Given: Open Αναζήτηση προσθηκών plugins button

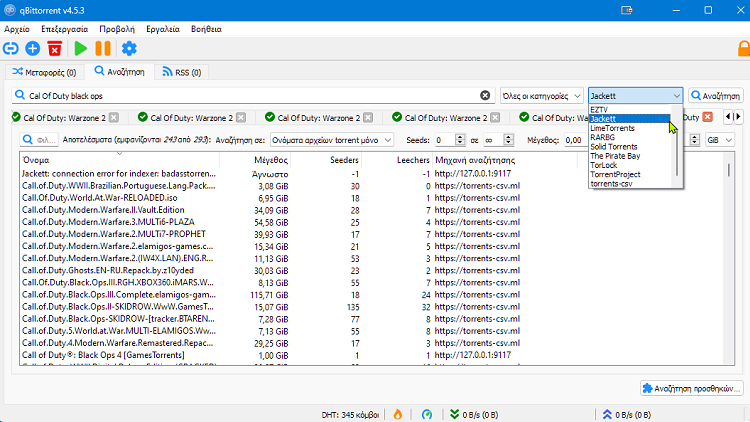Looking at the screenshot, I should pyautogui.click(x=692, y=388).
